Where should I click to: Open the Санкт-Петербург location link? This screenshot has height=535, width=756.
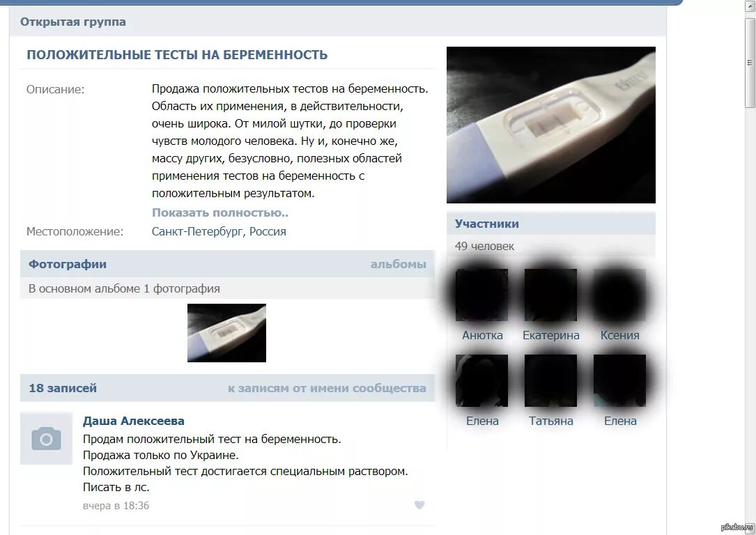point(197,231)
